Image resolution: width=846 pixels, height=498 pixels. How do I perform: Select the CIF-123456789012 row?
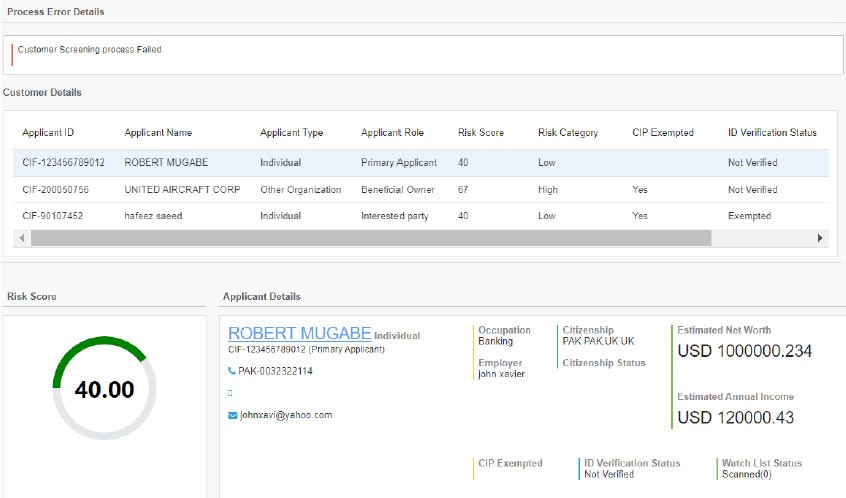coord(421,162)
